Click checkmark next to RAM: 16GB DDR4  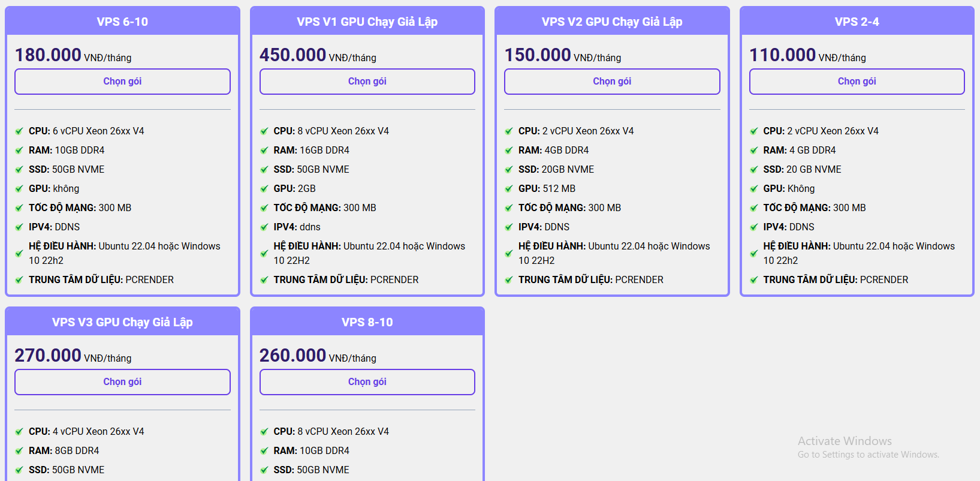[264, 151]
